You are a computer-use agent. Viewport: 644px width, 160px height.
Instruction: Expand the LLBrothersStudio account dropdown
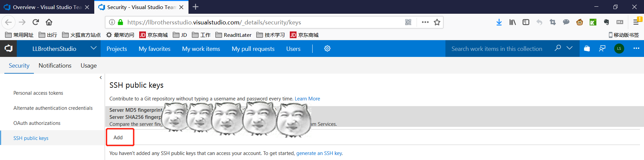coord(94,48)
